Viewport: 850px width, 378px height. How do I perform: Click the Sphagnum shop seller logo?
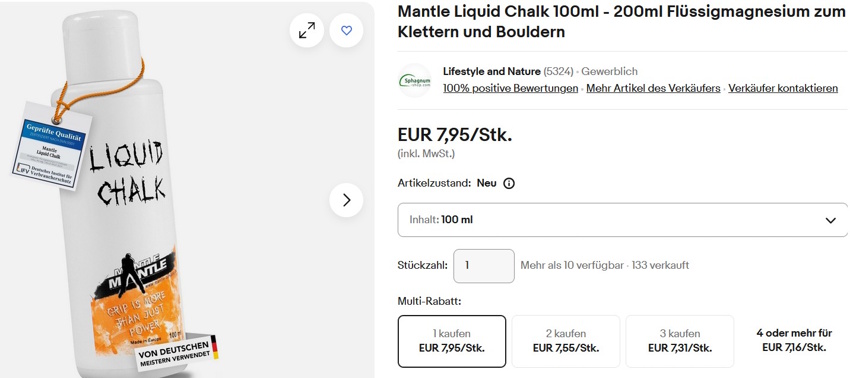(415, 81)
